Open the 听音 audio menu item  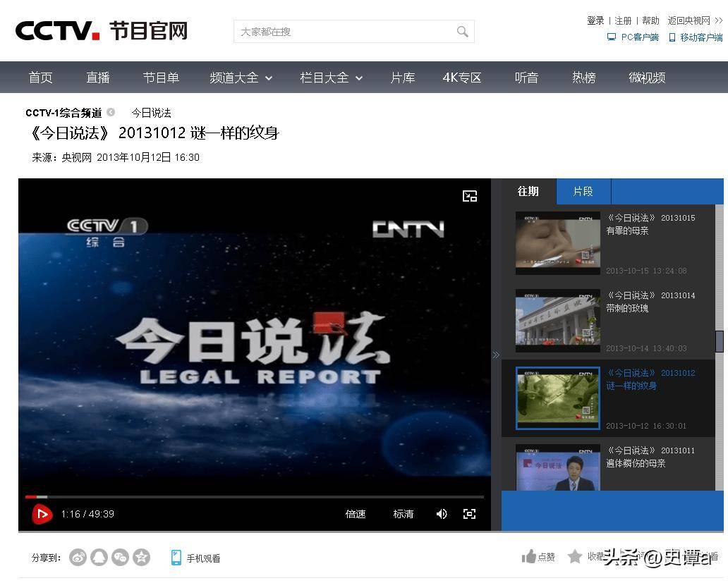(x=526, y=78)
